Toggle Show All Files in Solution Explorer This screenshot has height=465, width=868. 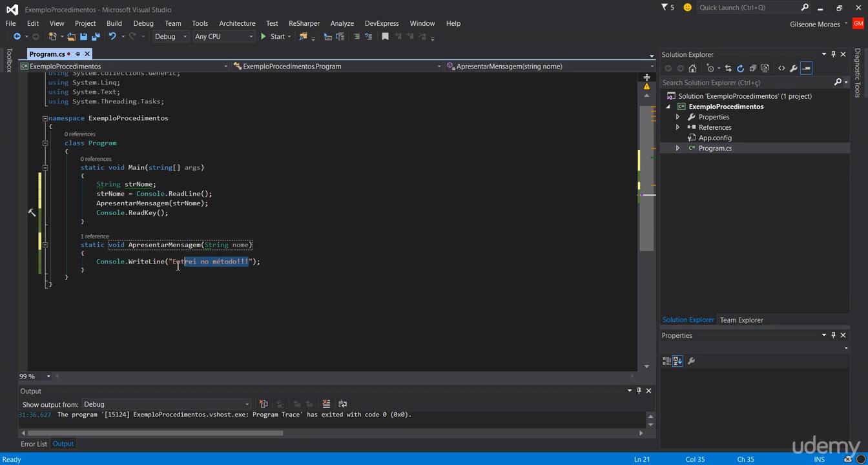765,68
